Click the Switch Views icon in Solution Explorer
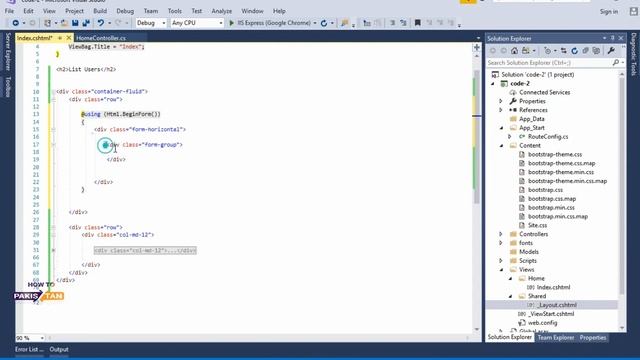Image resolution: width=640 pixels, height=360 pixels. click(x=526, y=51)
